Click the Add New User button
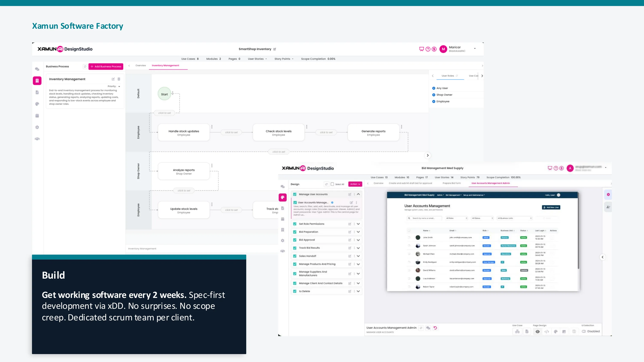This screenshot has height=362, width=644. (x=551, y=207)
